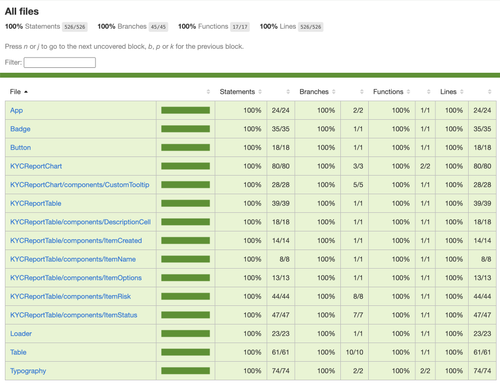This screenshot has width=500, height=383.
Task: Click sort arrows of coverage bar column
Action: coord(208,92)
